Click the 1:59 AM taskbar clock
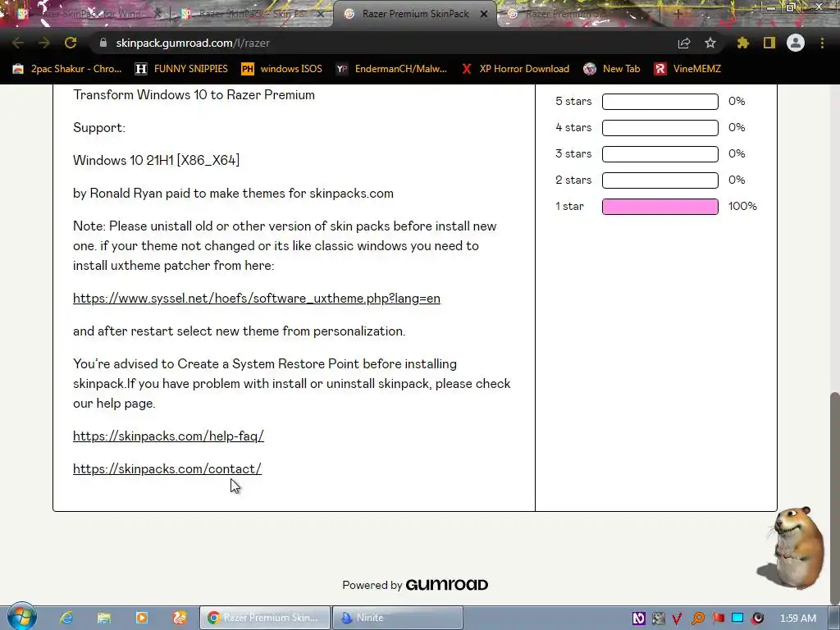Screen dimensions: 840x630 click(x=797, y=619)
